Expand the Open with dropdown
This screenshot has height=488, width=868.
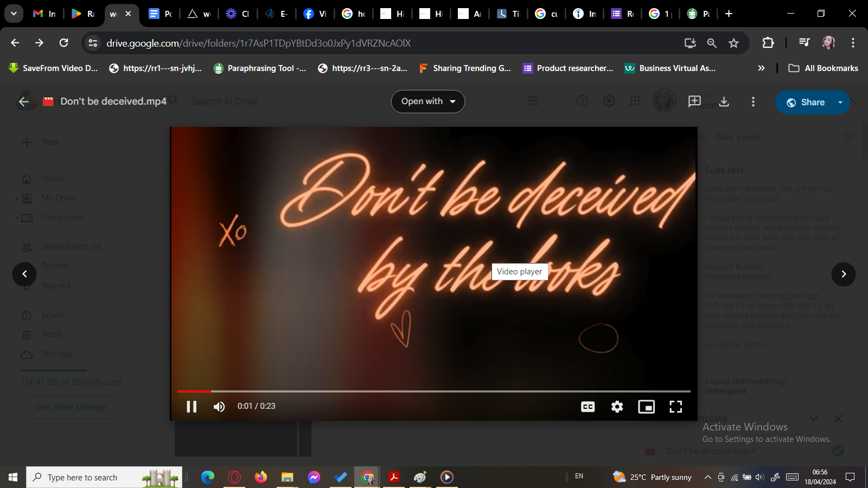coord(428,101)
